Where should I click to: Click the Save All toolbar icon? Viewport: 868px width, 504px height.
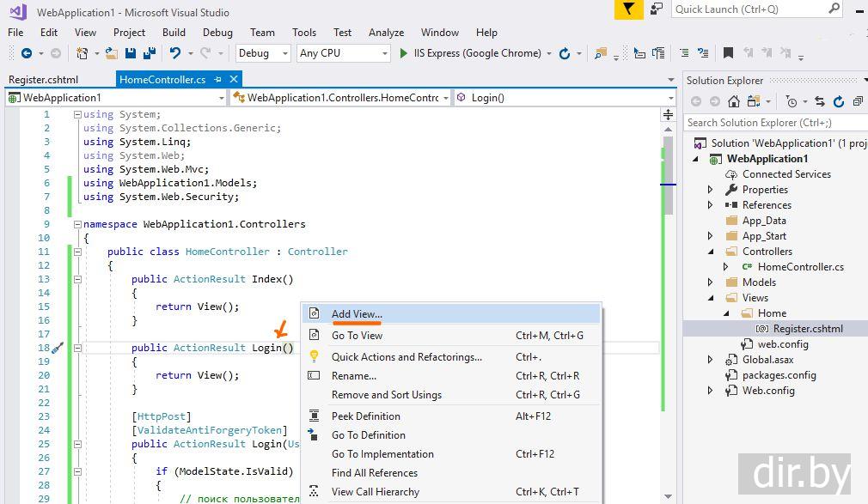(150, 53)
